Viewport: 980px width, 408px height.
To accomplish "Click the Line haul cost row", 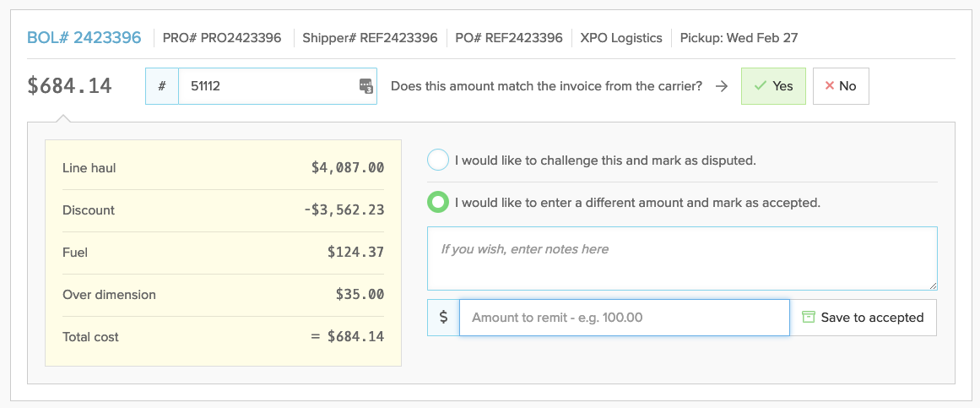I will click(x=223, y=168).
